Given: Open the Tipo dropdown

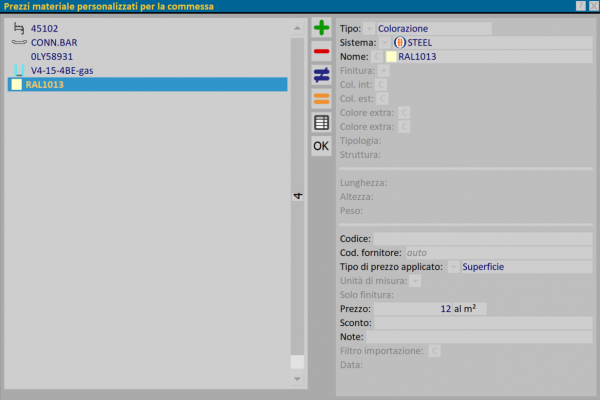Looking at the screenshot, I should click(x=370, y=29).
